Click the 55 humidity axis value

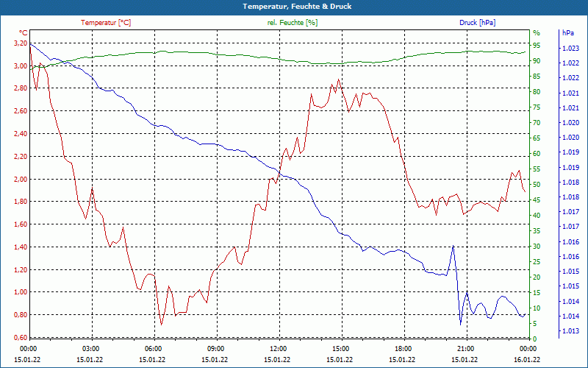[537, 169]
